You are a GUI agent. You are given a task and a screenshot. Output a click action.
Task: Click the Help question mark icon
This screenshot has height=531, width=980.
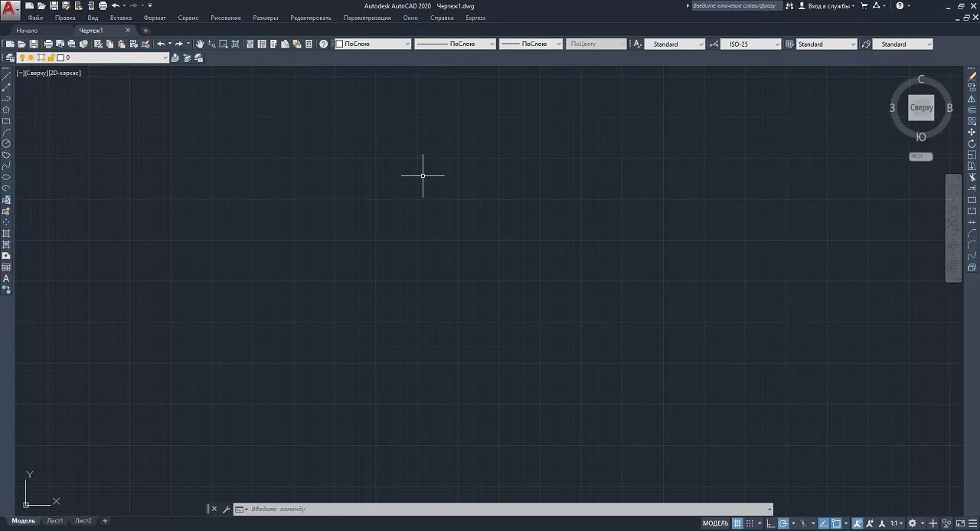point(323,44)
